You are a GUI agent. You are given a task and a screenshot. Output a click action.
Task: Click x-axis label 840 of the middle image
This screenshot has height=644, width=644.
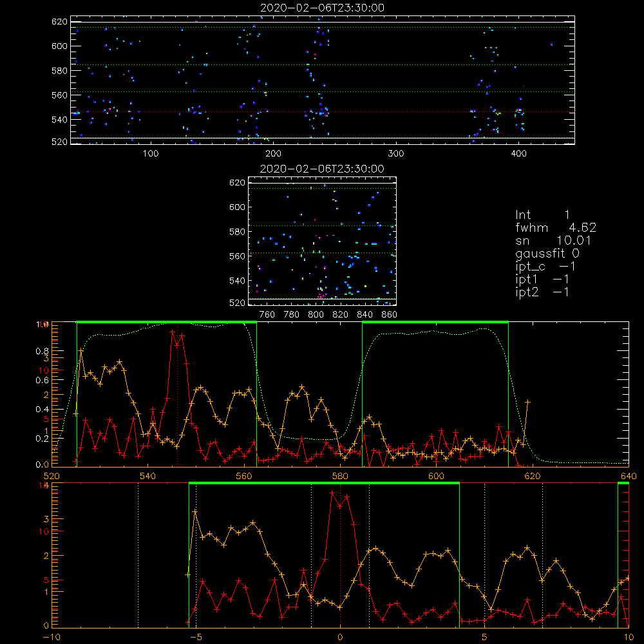pos(365,315)
